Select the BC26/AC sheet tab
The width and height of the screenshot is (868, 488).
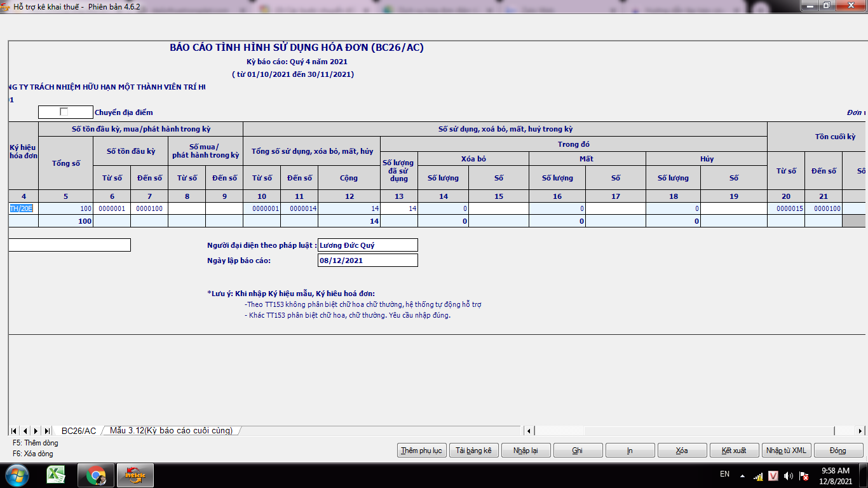tap(79, 431)
